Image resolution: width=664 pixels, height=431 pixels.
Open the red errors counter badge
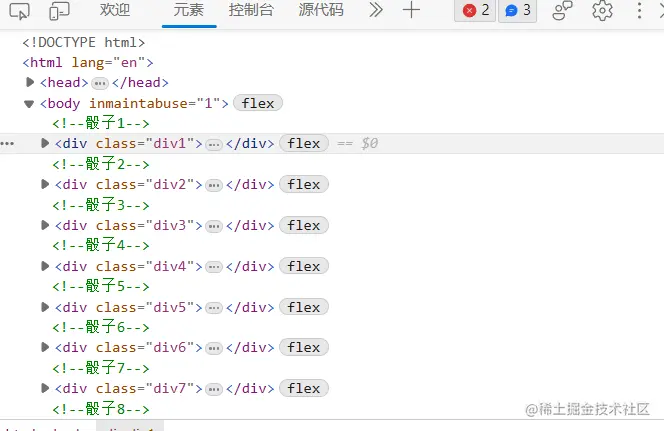click(475, 11)
